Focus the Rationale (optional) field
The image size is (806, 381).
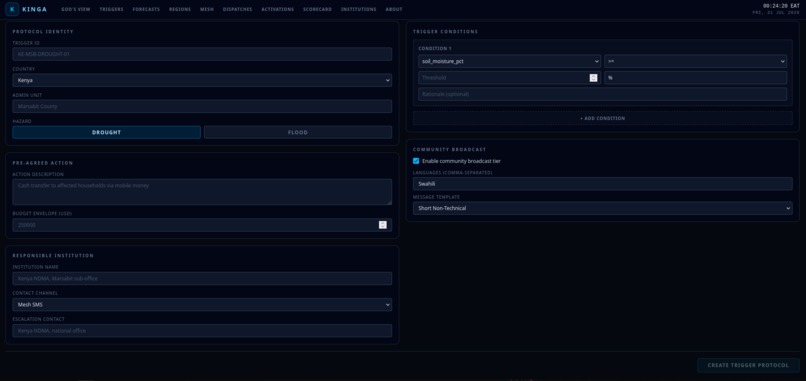pos(602,94)
